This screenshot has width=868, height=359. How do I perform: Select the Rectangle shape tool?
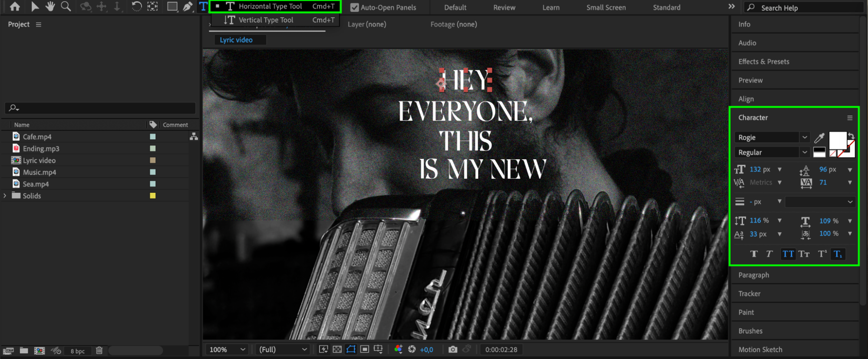tap(172, 7)
